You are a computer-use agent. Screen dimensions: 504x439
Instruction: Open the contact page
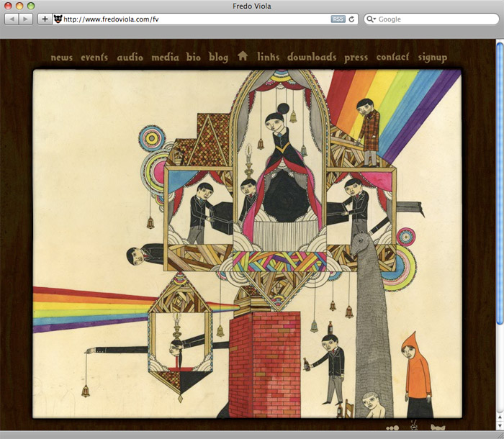click(x=393, y=57)
